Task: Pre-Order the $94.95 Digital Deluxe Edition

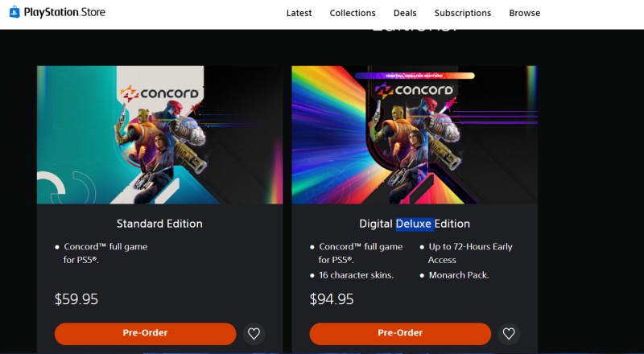Action: coord(399,333)
